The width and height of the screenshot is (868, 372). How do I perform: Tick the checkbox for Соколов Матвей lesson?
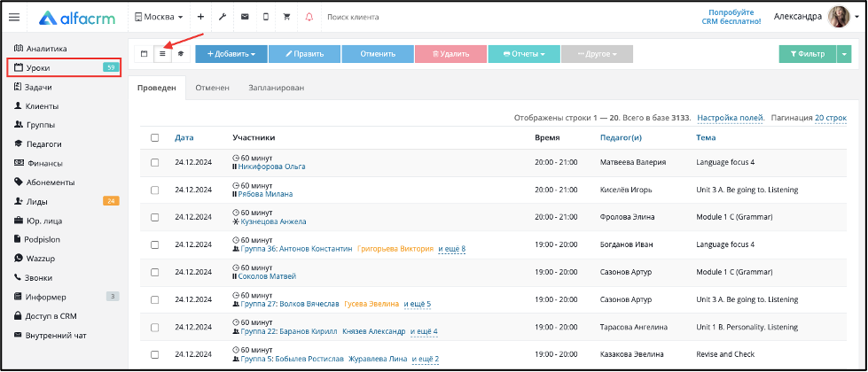[155, 272]
